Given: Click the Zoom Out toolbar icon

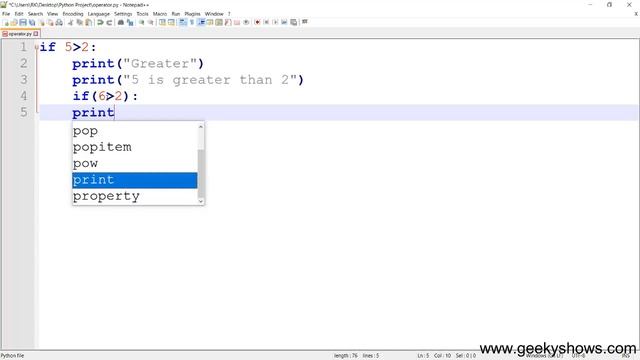Looking at the screenshot, I should click(151, 22).
